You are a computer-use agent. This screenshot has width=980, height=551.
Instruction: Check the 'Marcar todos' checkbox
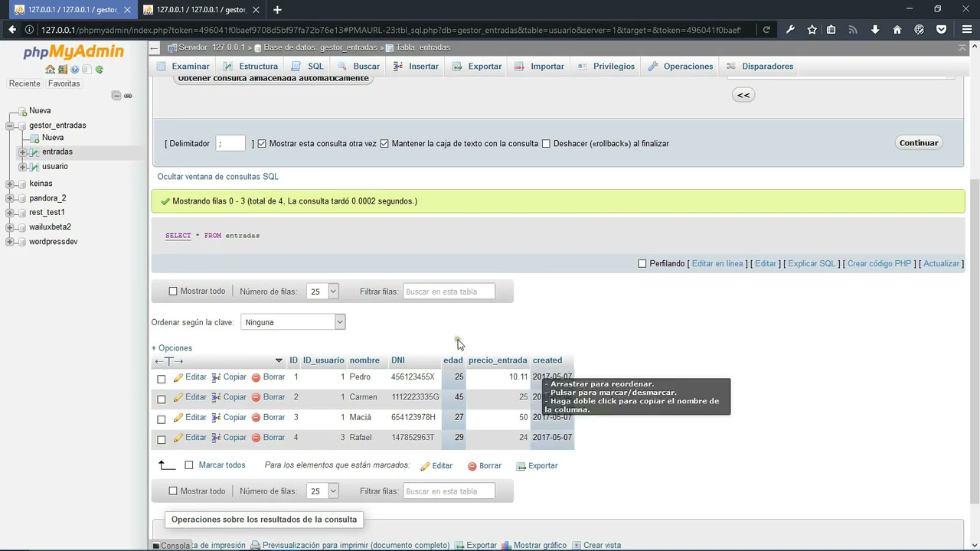point(189,465)
